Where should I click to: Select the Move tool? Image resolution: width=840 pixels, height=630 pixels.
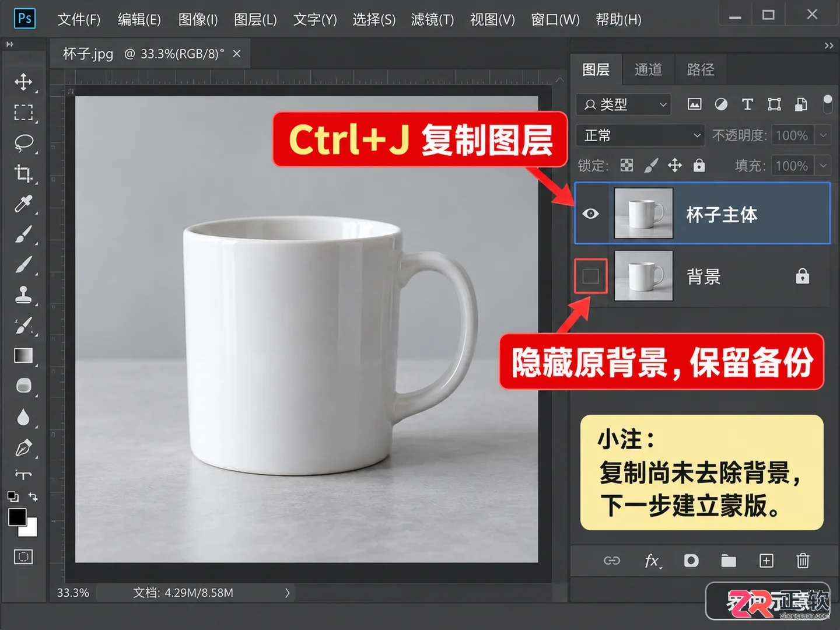[23, 82]
